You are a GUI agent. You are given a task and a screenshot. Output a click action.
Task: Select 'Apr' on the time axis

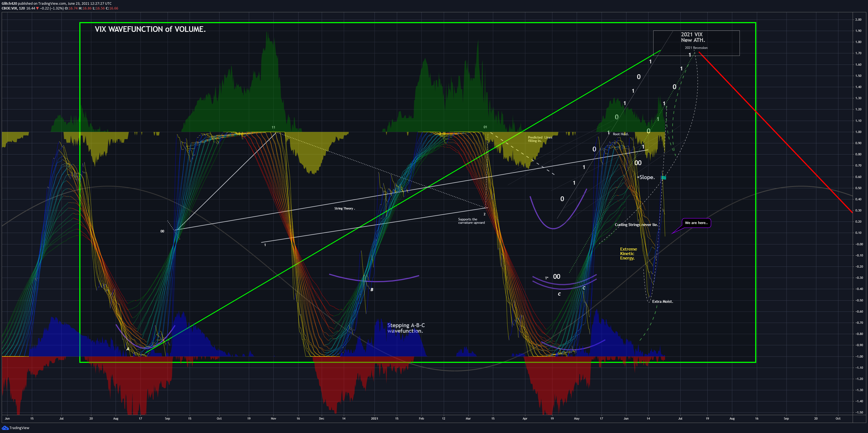(x=525, y=418)
